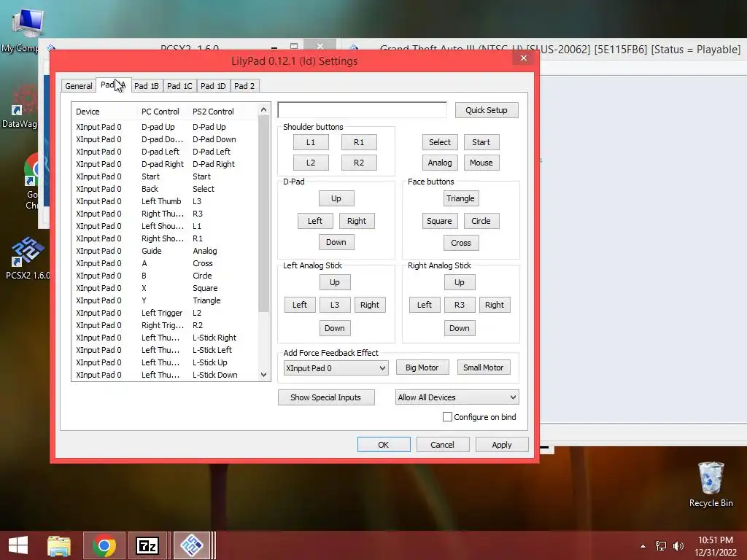Open the Allow All Devices dropdown

[457, 397]
